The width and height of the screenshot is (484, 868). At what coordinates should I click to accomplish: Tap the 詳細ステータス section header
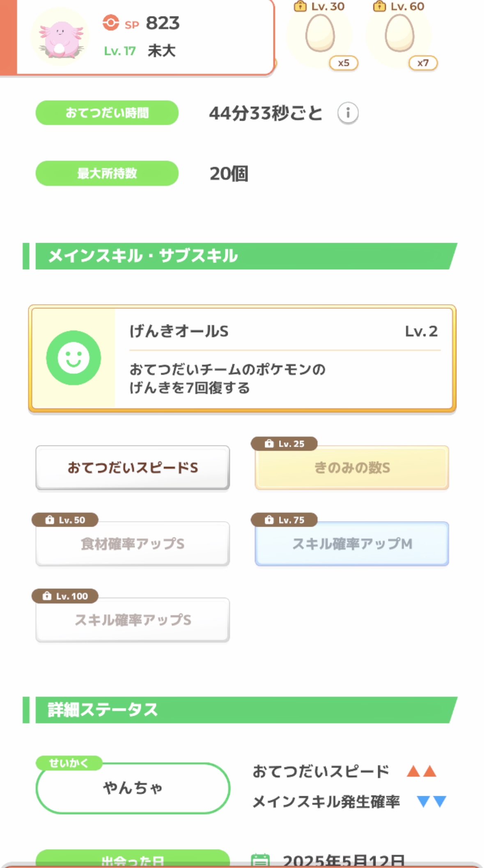point(242,710)
